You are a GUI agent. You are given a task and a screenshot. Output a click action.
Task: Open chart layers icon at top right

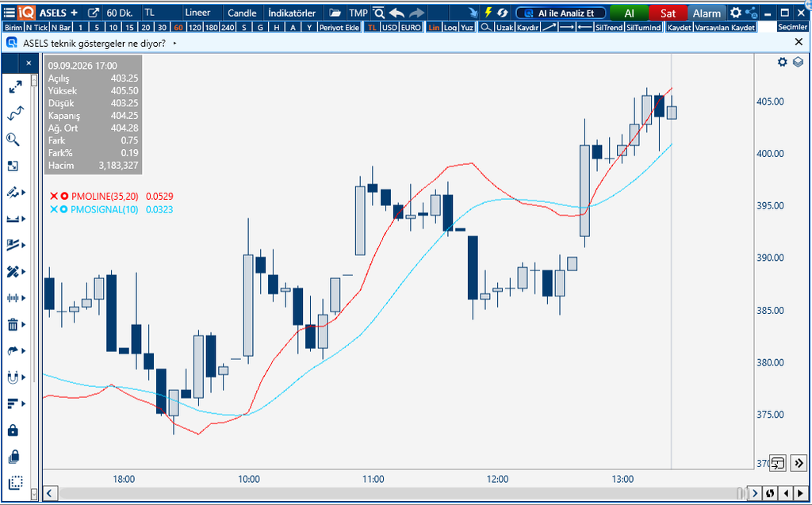point(798,62)
